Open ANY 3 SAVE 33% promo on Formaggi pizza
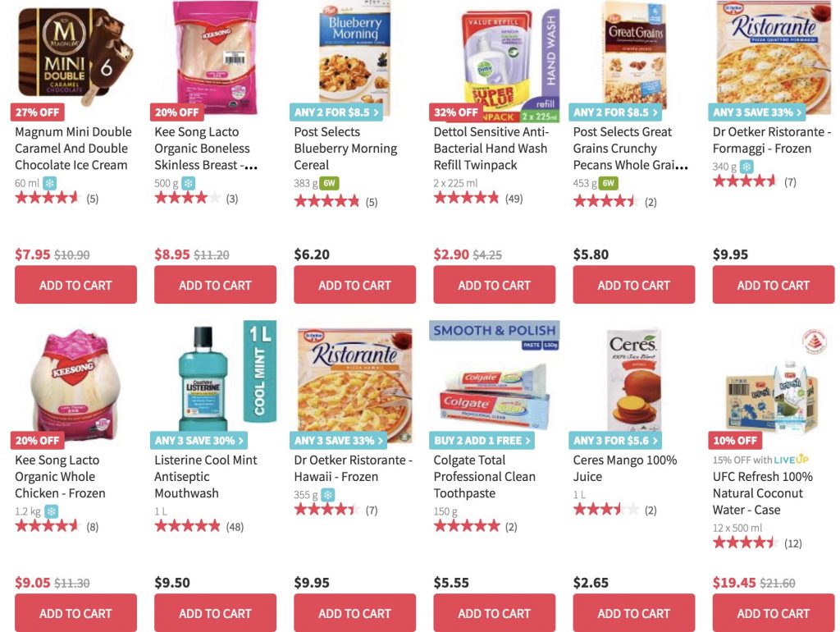Image resolution: width=840 pixels, height=632 pixels. coord(757,112)
